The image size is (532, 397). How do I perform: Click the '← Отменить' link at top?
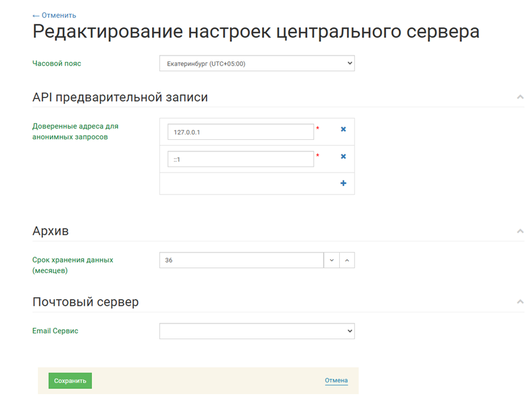click(x=54, y=15)
